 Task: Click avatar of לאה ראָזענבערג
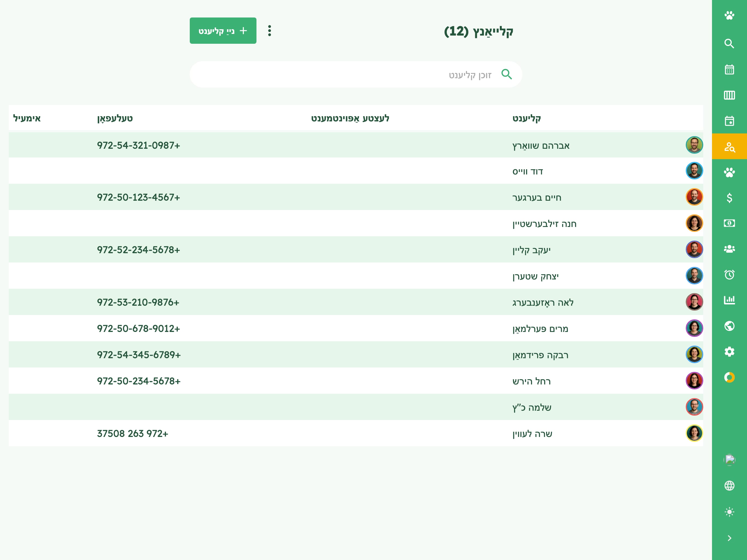[x=694, y=302]
